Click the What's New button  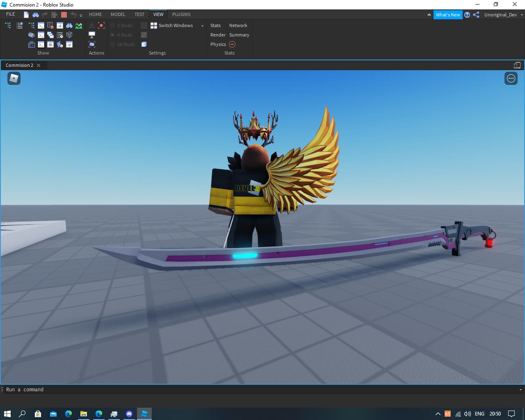448,15
